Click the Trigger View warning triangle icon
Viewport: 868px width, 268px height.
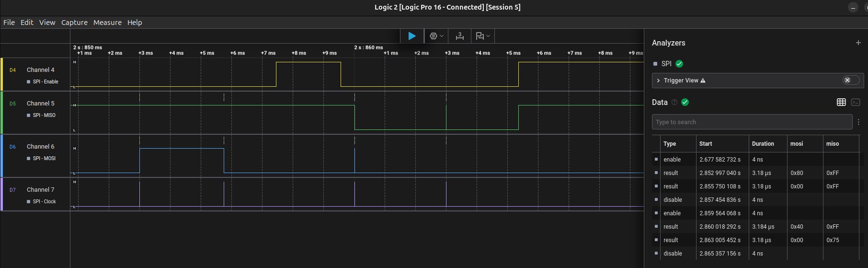tap(703, 81)
